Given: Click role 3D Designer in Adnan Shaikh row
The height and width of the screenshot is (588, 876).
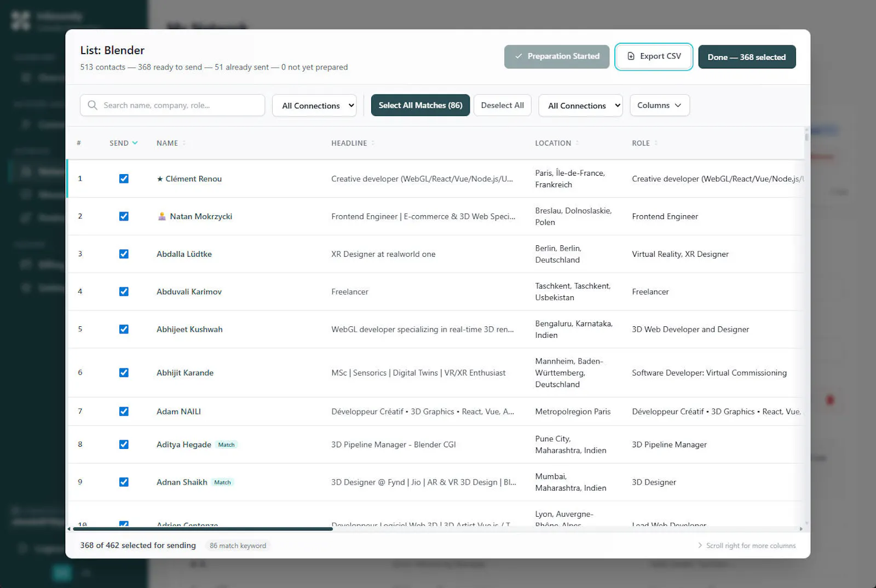Looking at the screenshot, I should 654,482.
